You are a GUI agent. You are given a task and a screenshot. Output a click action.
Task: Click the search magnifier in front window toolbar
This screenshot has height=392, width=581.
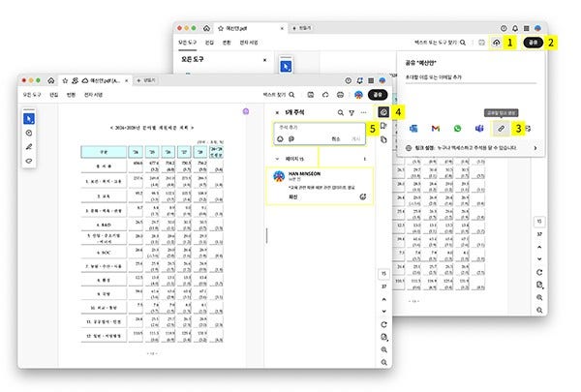tap(292, 95)
